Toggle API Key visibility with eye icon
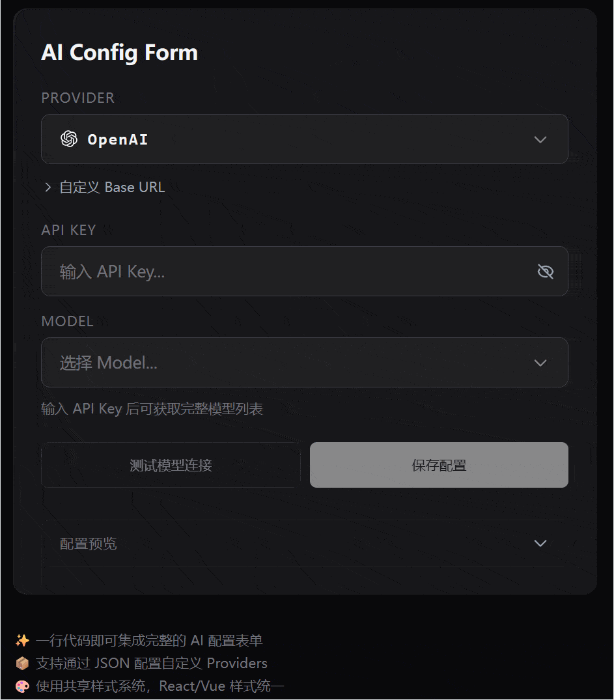The image size is (614, 700). tap(545, 271)
